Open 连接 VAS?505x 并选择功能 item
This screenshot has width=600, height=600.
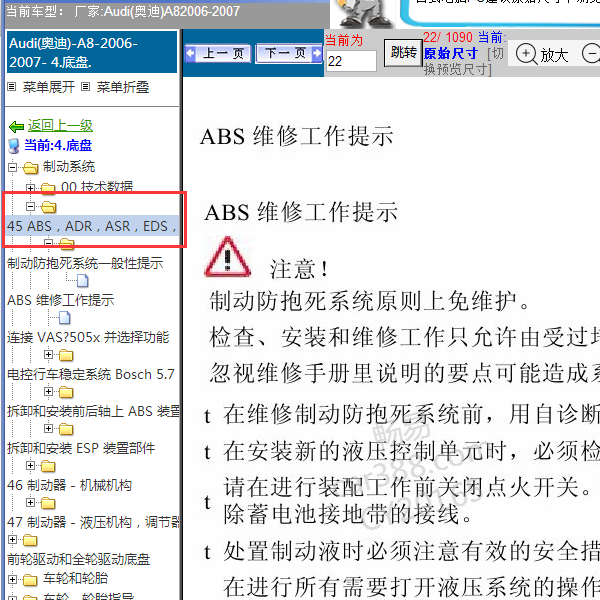pos(88,337)
